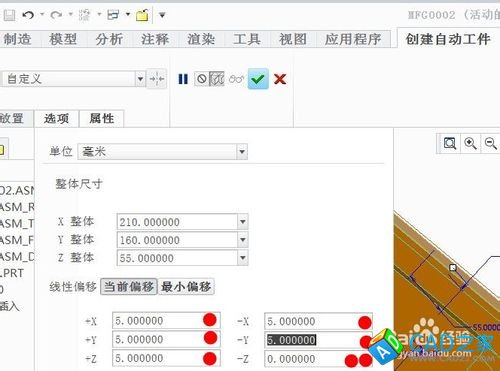
Task: Select the 最小偏移 button
Action: pos(186,287)
